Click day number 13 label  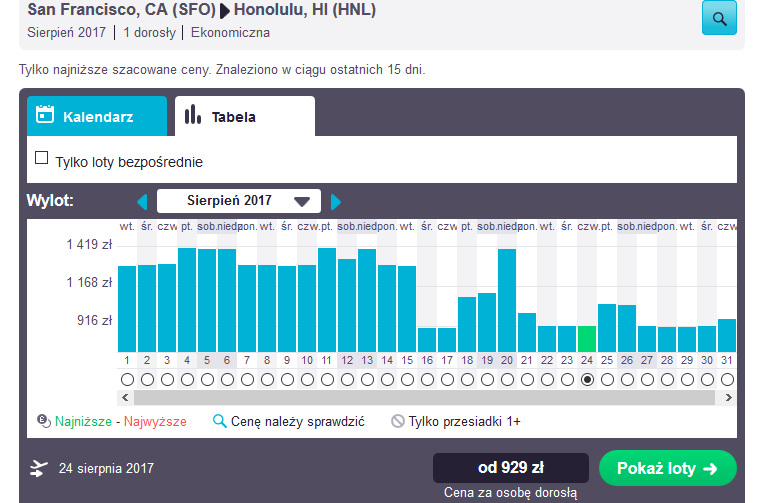(367, 360)
